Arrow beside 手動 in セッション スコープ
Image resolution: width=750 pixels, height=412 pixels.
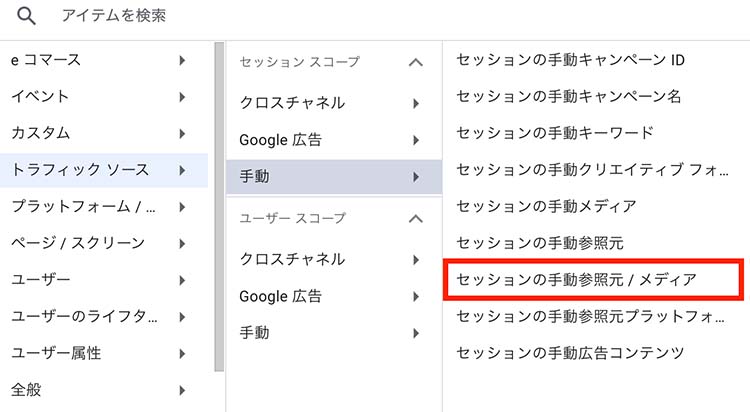416,177
